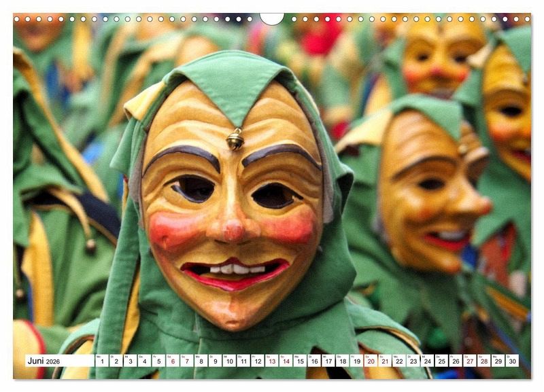Click the red date 20
This screenshot has width=544, height=392.
click(371, 361)
